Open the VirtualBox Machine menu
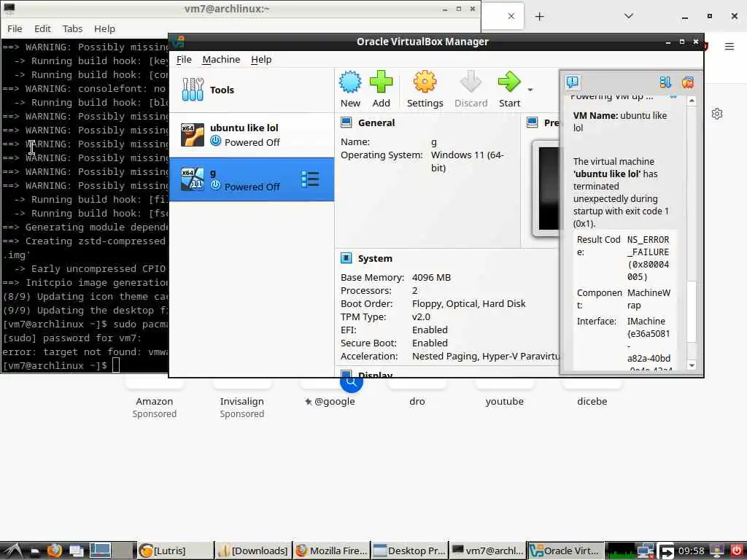Image resolution: width=747 pixels, height=560 pixels. [x=221, y=60]
